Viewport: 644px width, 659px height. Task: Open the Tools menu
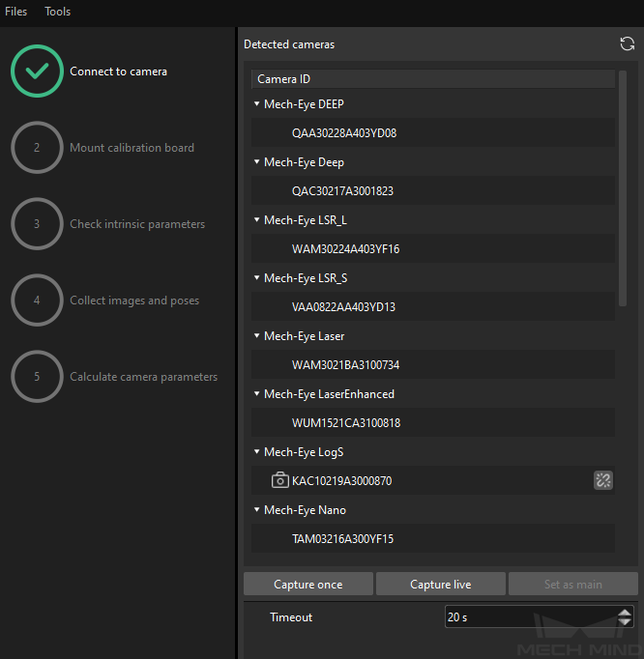(x=58, y=12)
